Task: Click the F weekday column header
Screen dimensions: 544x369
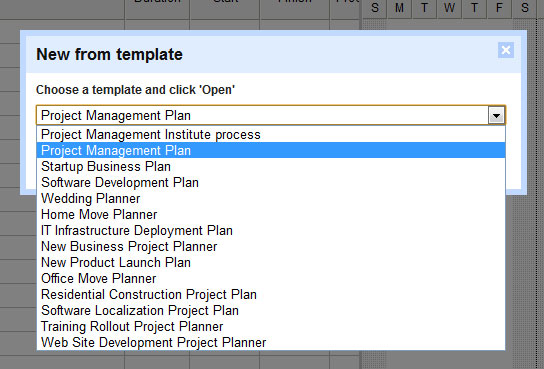Action: click(499, 8)
